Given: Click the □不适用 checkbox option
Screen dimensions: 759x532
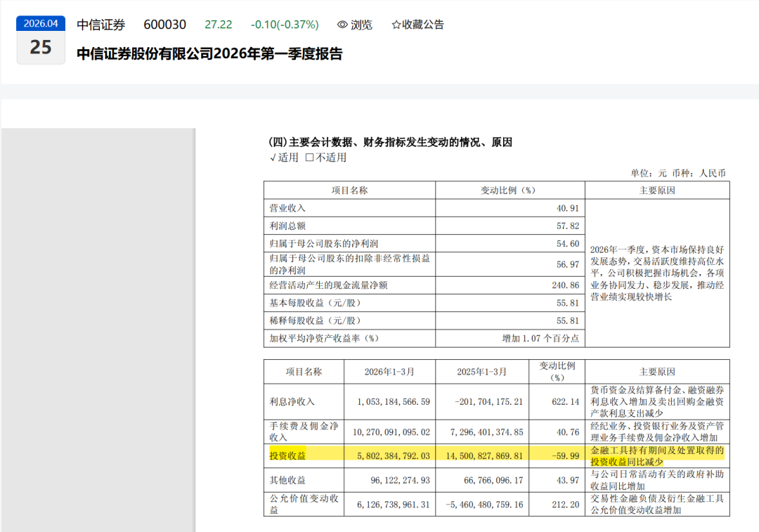Looking at the screenshot, I should point(326,158).
